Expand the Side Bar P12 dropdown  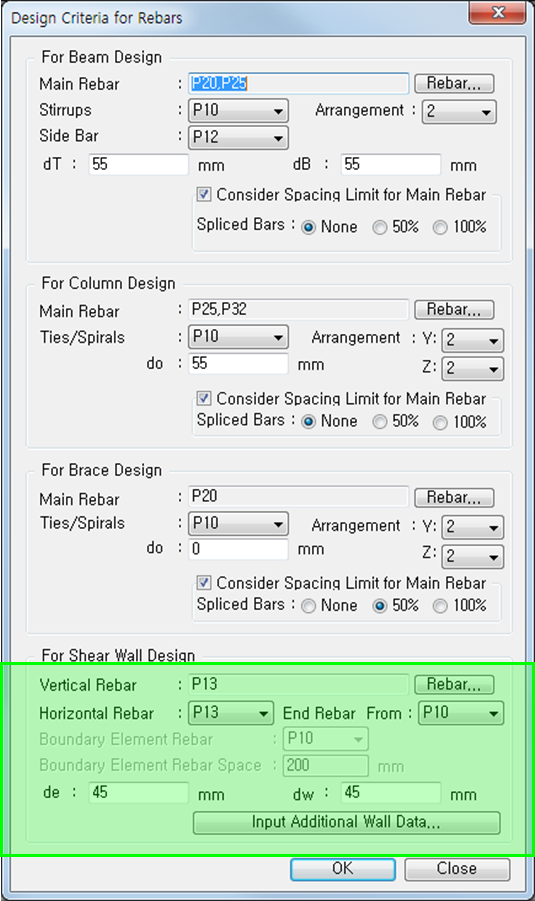[x=238, y=137]
